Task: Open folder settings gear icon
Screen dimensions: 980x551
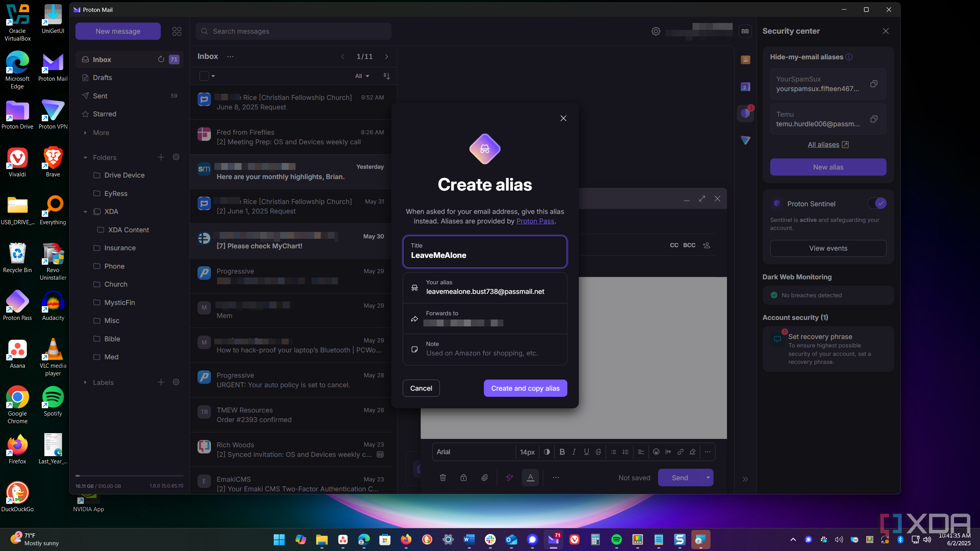Action: click(x=176, y=157)
